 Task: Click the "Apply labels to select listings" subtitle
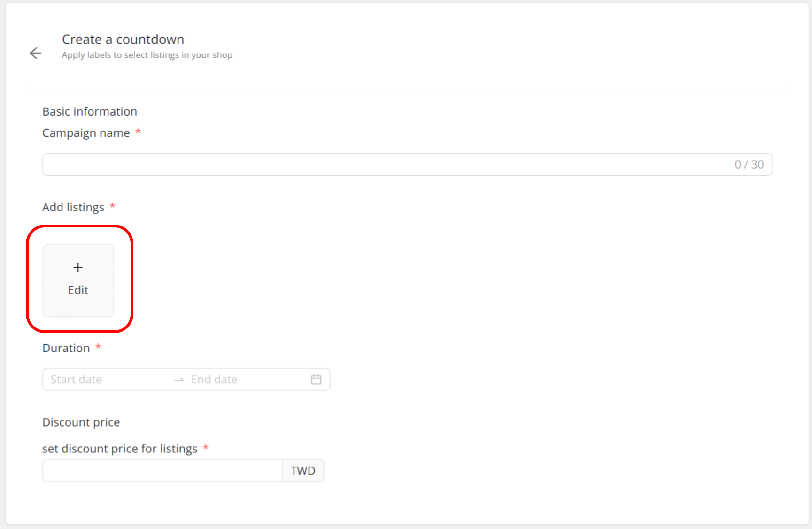(147, 55)
